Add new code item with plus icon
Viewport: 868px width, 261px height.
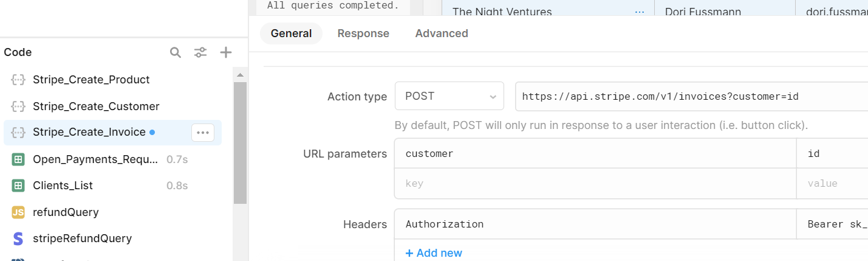(x=226, y=52)
